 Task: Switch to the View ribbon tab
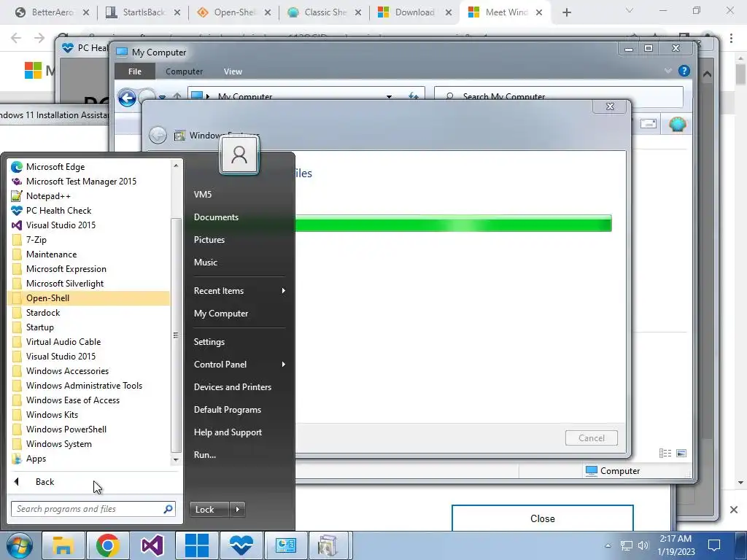pyautogui.click(x=233, y=71)
